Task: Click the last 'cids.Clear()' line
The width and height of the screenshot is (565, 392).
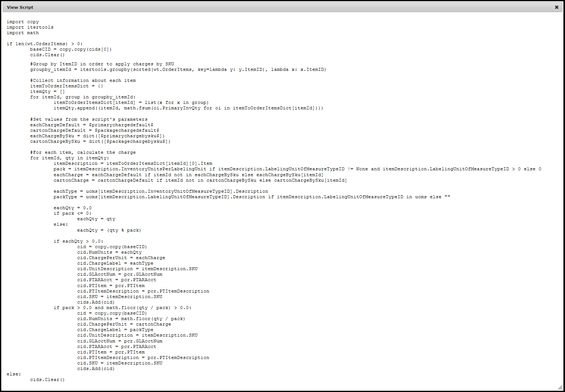Action: click(x=47, y=380)
